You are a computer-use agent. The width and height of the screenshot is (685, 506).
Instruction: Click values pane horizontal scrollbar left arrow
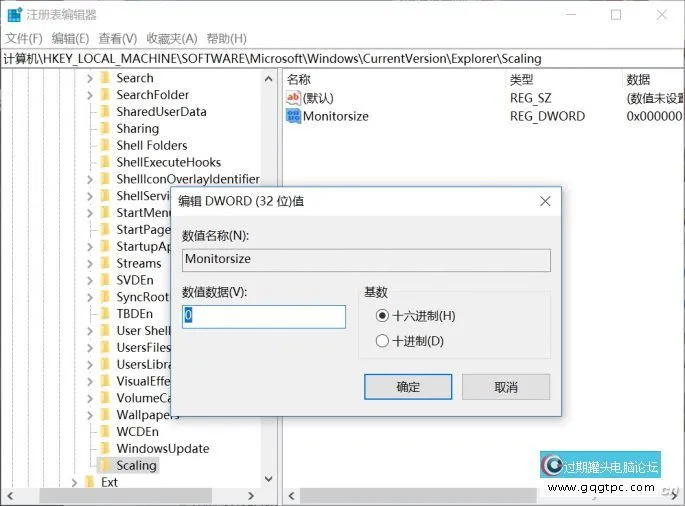coord(291,496)
